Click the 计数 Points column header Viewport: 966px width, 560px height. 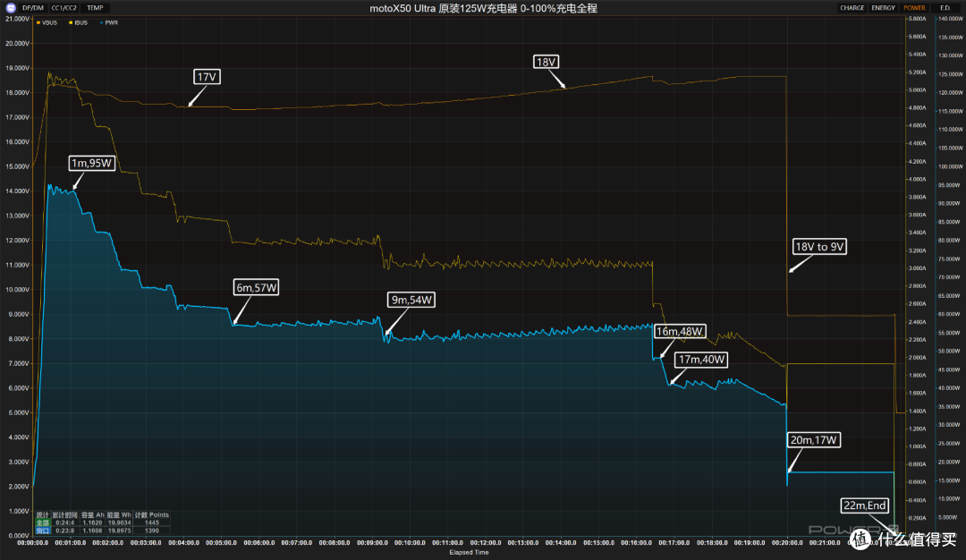[x=151, y=515]
